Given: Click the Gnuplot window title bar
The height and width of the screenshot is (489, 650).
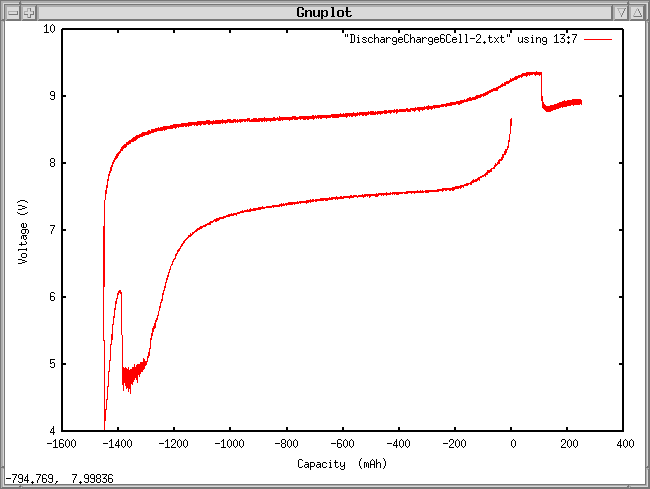Looking at the screenshot, I should point(324,12).
